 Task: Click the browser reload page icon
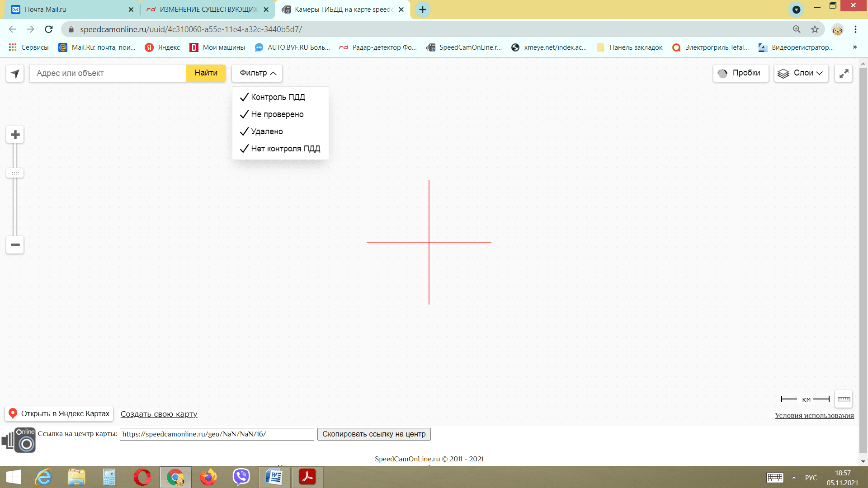(x=49, y=29)
